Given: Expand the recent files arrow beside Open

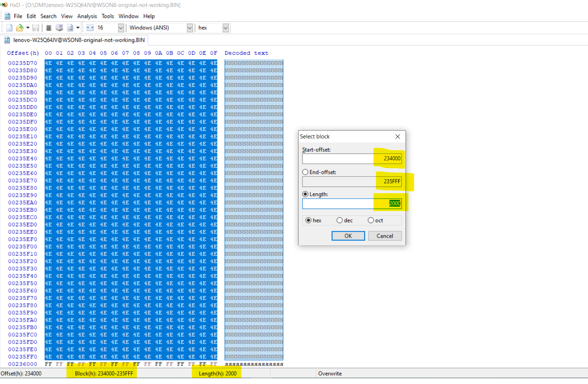Looking at the screenshot, I should click(28, 28).
